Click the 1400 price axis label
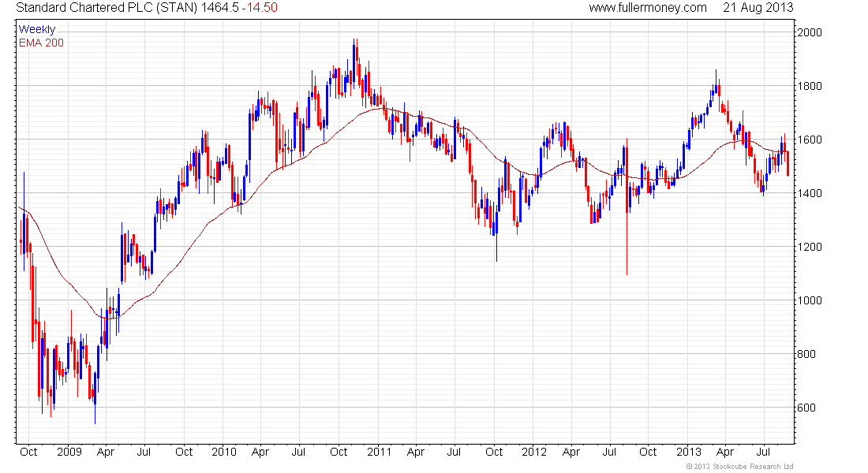868x473 pixels. [x=810, y=193]
